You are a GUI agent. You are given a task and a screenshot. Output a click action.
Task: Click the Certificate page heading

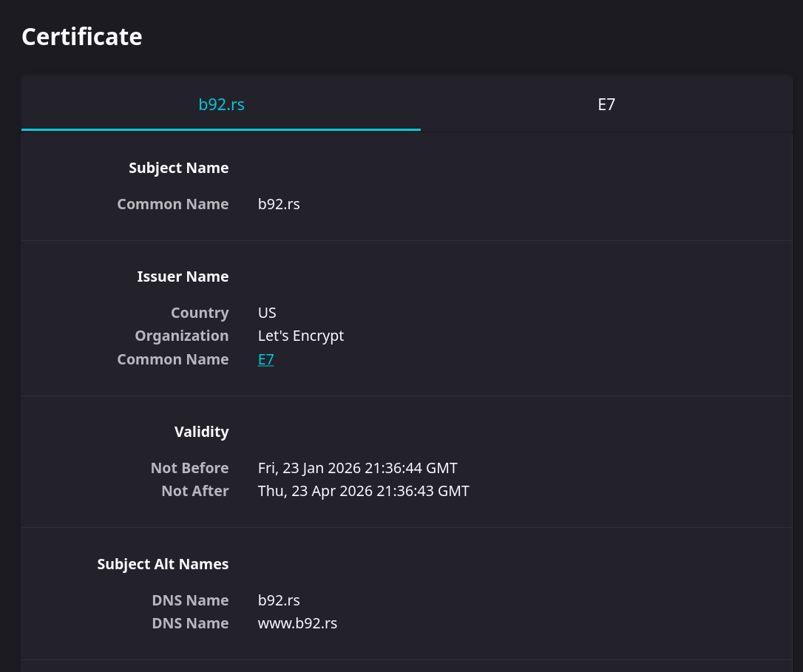(82, 37)
